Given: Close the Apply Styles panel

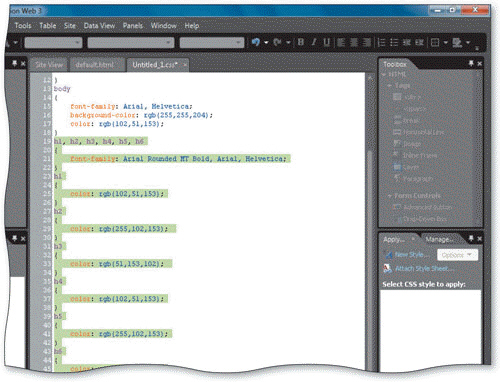Looking at the screenshot, I should [480, 239].
